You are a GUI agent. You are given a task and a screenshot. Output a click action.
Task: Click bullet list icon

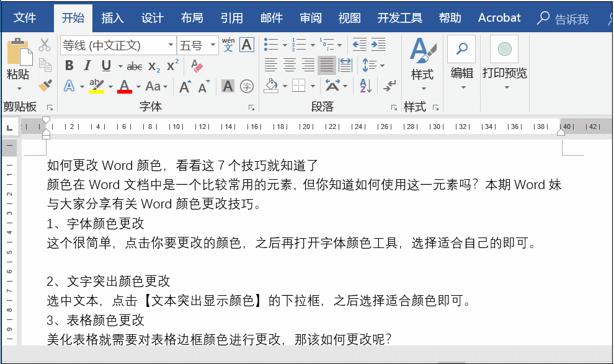coord(271,45)
